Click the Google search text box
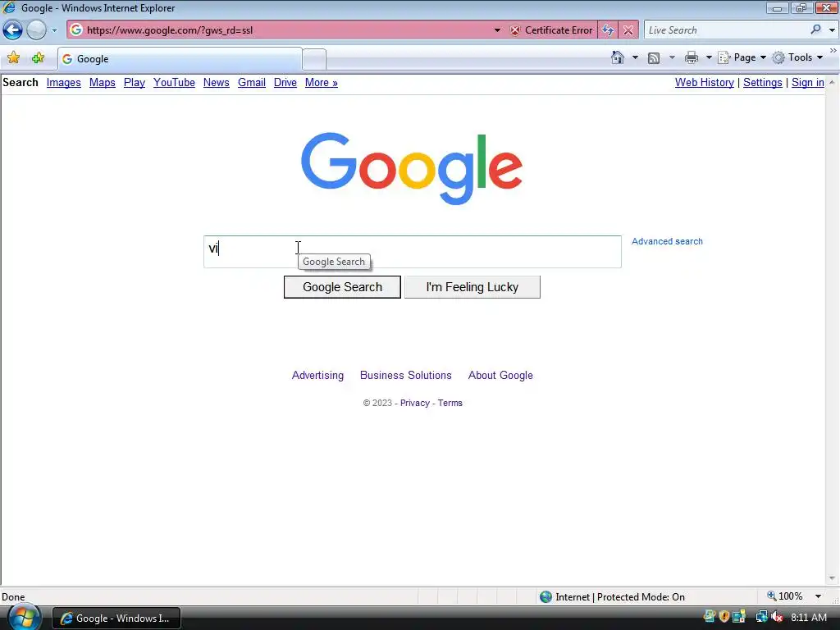840x630 pixels. pyautogui.click(x=413, y=252)
